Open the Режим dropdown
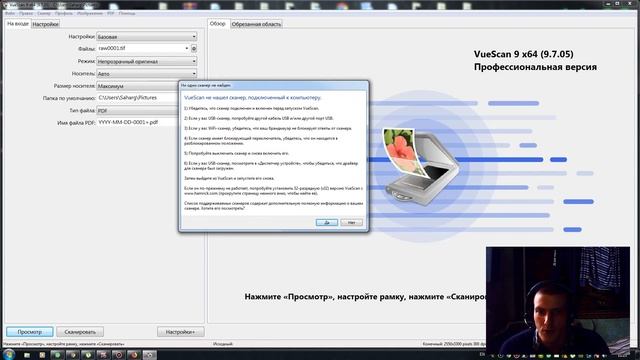 click(x=147, y=62)
